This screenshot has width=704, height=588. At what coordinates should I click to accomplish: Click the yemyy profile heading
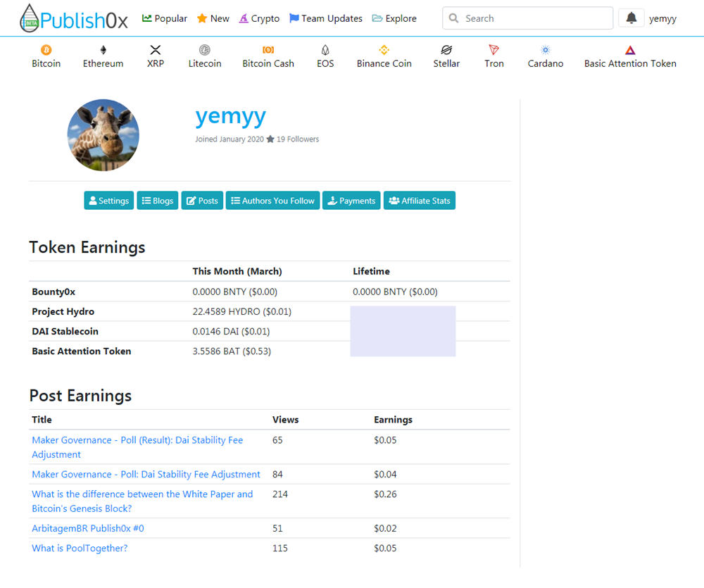point(231,116)
